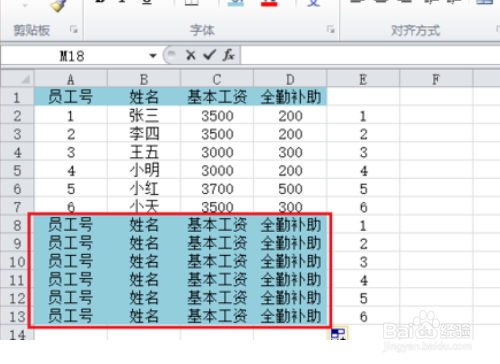Screen dimensions: 500x364
Task: Click 员工号 cell in row 13
Action: pyautogui.click(x=71, y=316)
